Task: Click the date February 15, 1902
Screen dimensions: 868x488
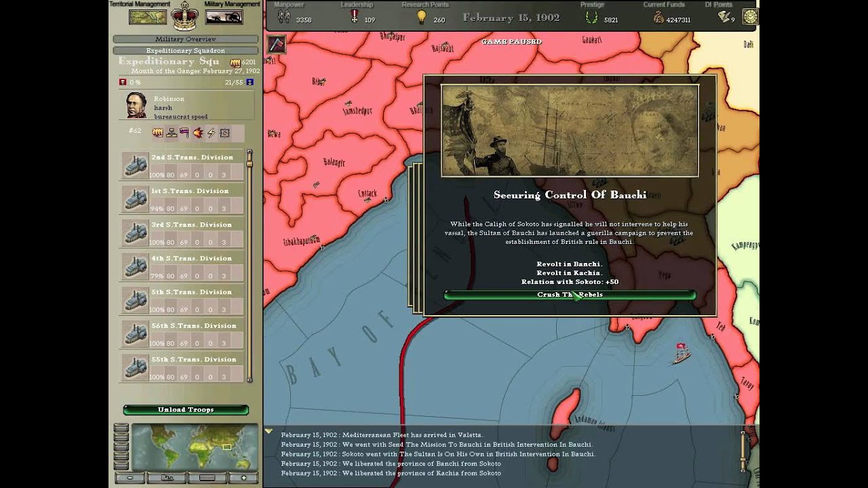Action: pos(511,18)
